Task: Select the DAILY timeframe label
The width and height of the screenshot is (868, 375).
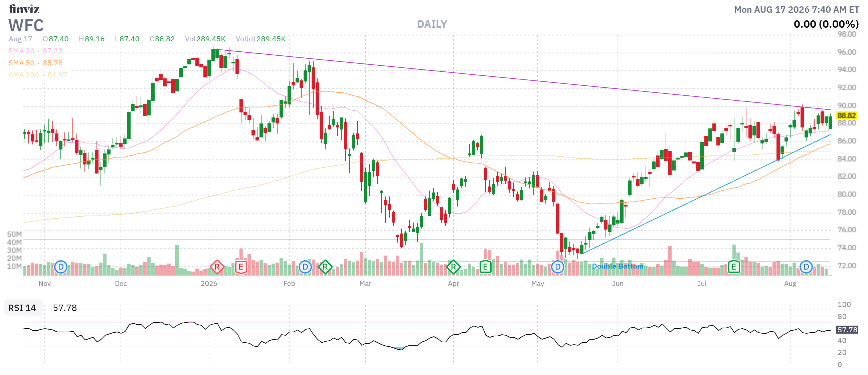Action: click(432, 24)
